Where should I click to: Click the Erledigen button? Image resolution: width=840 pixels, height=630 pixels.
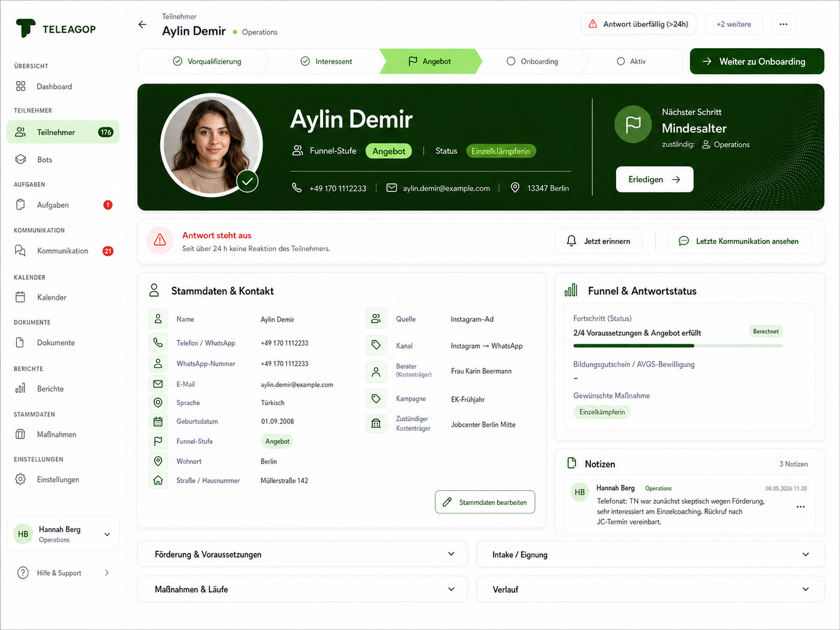654,179
